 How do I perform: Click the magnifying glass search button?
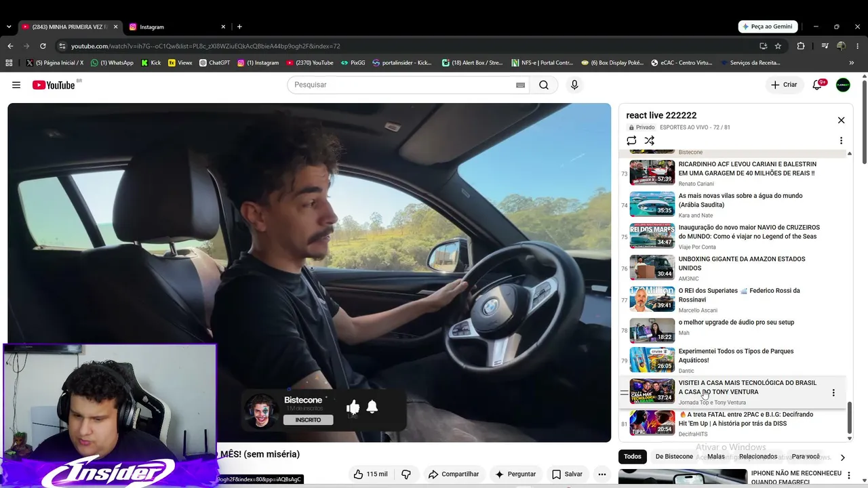(544, 85)
